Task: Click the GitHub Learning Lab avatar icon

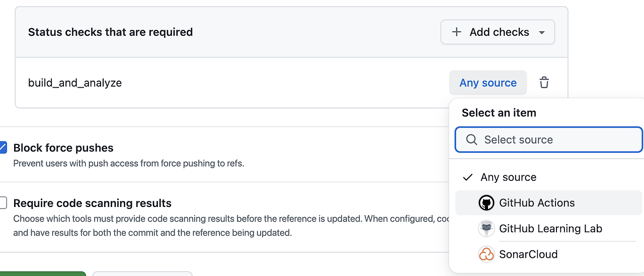Action: tap(486, 229)
